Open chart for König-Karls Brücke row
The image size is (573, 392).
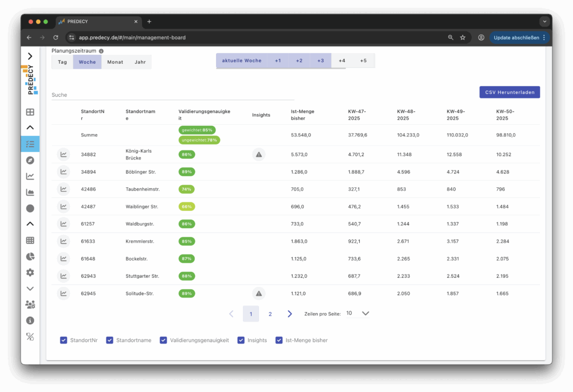[64, 154]
